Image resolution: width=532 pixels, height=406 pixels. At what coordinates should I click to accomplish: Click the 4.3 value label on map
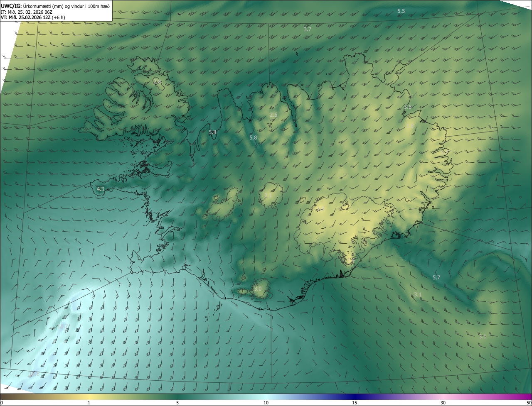(x=100, y=189)
